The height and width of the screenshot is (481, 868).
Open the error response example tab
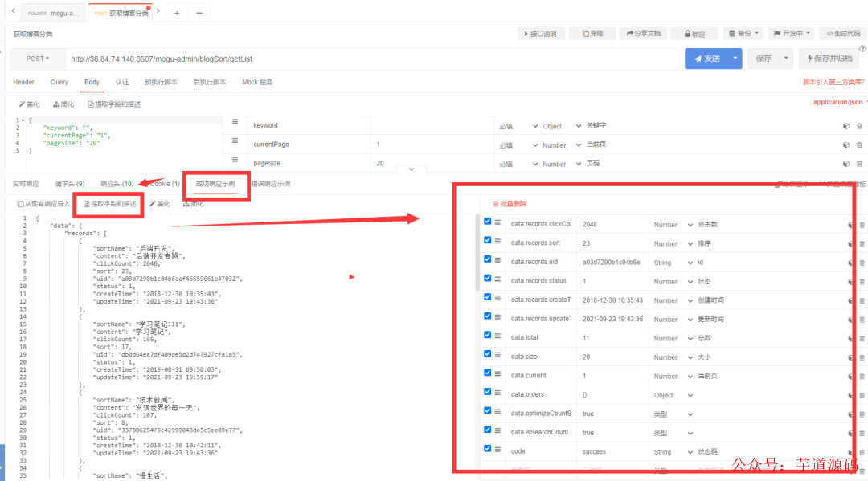pos(271,184)
